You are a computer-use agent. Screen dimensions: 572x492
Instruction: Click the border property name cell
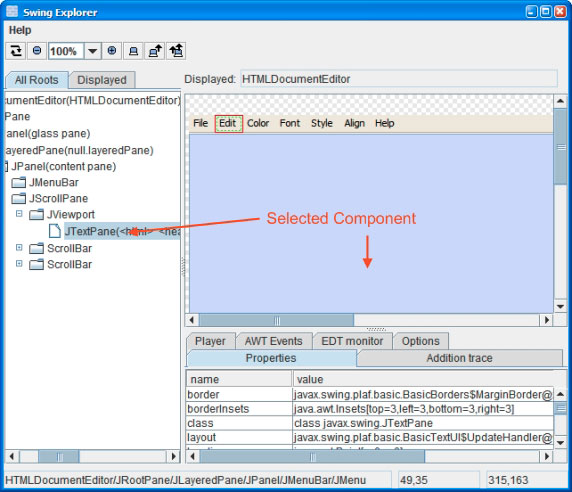point(239,394)
